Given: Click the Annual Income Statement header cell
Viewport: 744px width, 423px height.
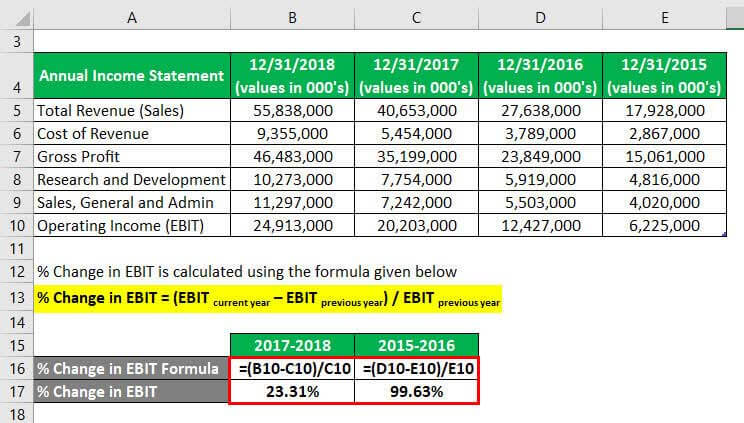Looking at the screenshot, I should 132,76.
